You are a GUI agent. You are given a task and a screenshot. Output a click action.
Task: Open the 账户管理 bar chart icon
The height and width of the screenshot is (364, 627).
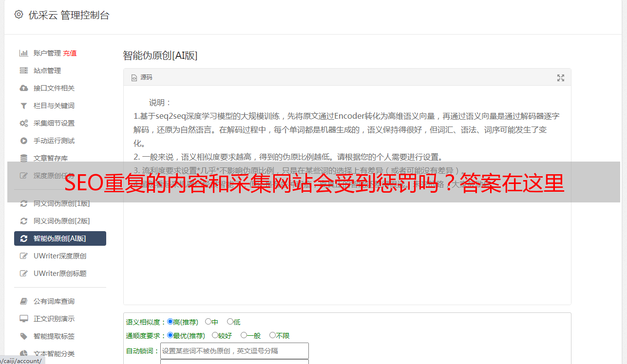[23, 53]
